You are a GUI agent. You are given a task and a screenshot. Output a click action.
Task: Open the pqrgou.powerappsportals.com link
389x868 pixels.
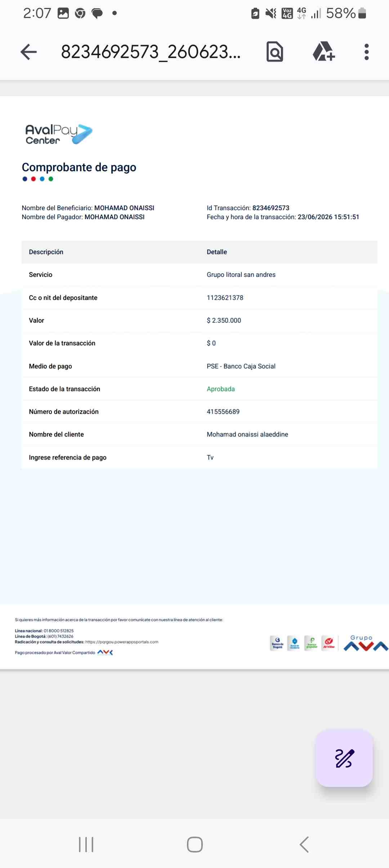tap(122, 642)
